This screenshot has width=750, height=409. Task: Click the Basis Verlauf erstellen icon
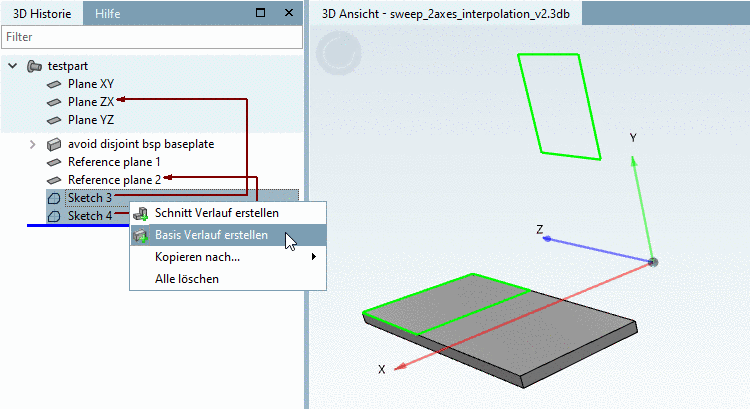(141, 236)
